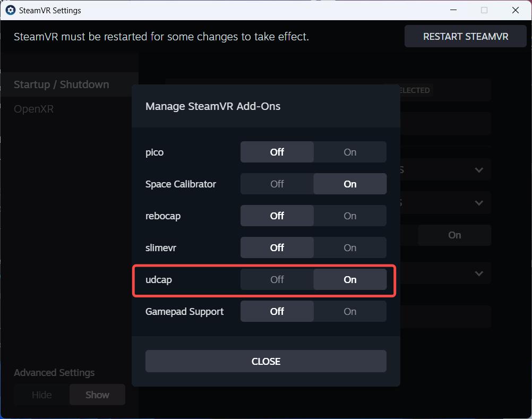Click the rebocap add-on label
Viewport: 532px width, 419px height.
163,216
